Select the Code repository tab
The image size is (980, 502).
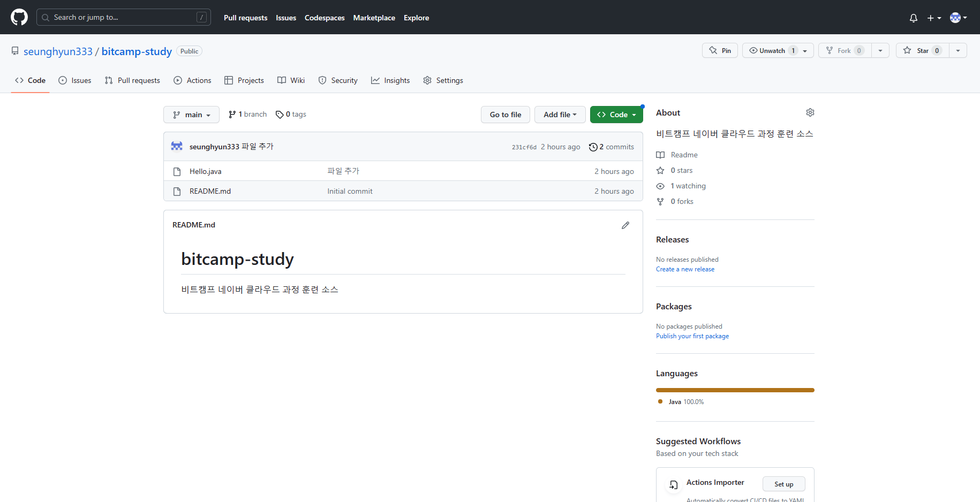(x=30, y=80)
